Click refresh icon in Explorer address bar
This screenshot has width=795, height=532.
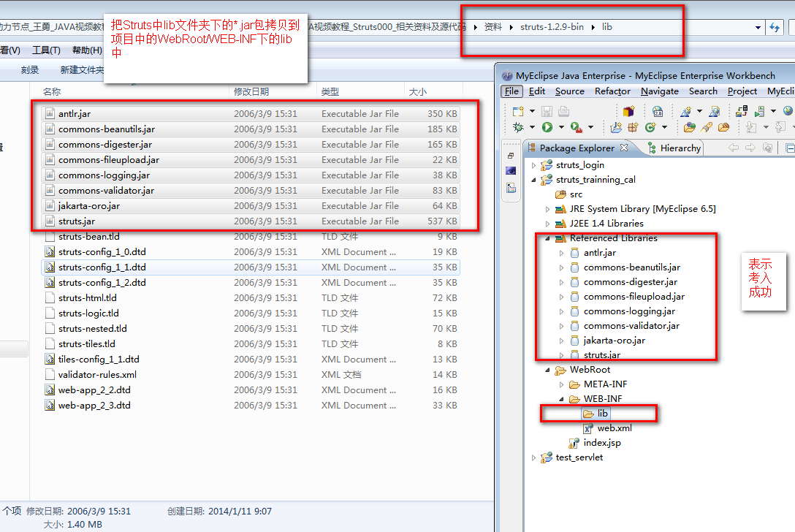(x=775, y=28)
